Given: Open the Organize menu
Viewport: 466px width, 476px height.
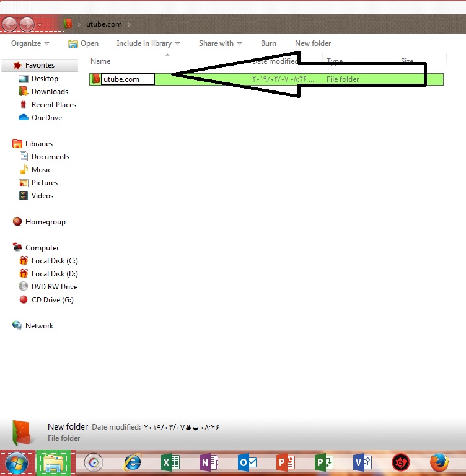Looking at the screenshot, I should point(30,43).
